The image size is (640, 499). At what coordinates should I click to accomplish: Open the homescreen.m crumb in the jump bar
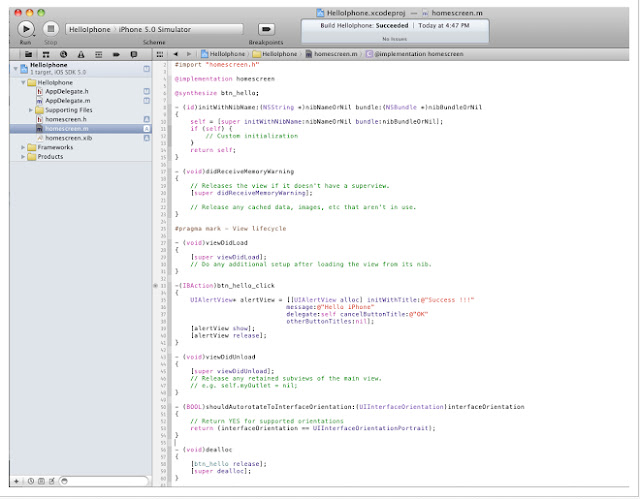[x=331, y=54]
